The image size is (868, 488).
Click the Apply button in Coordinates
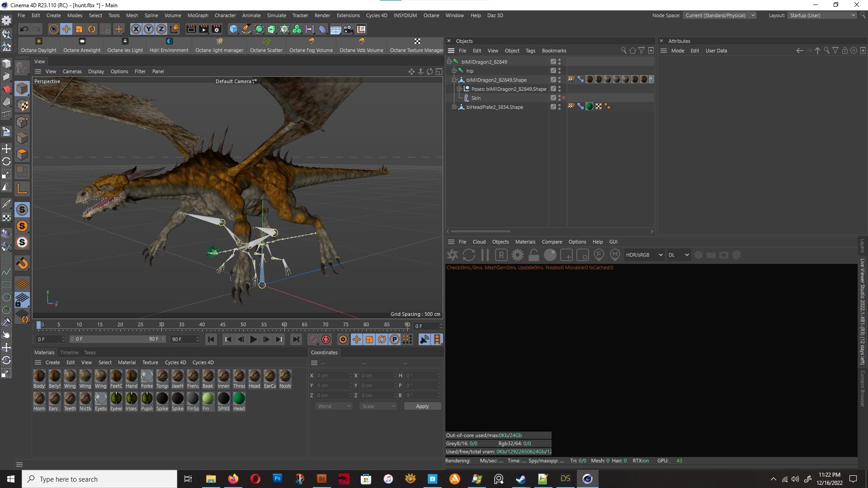pos(422,406)
